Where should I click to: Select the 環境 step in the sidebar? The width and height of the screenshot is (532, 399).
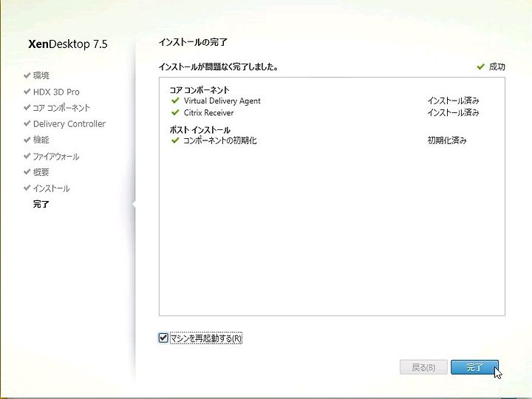[x=41, y=75]
